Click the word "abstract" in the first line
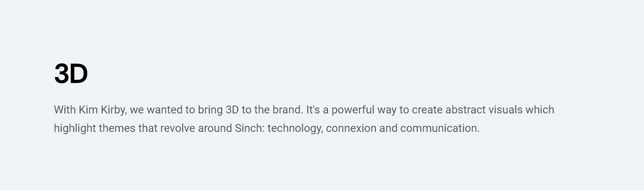The image size is (644, 190). point(465,110)
